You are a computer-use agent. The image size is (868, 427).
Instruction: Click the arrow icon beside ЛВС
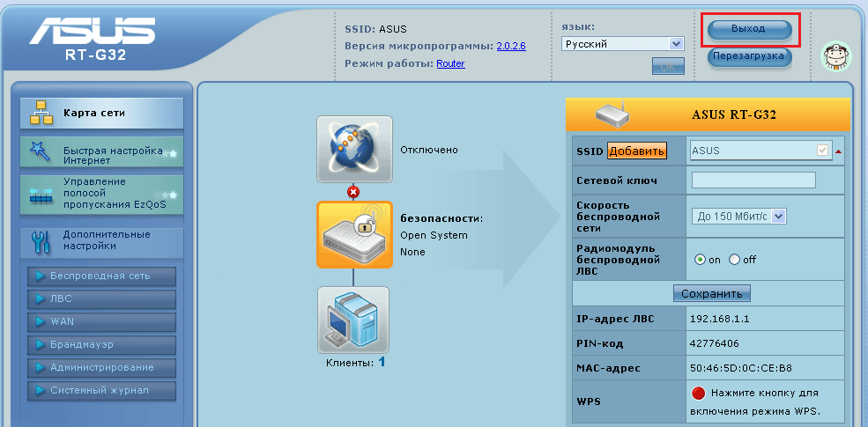[40, 298]
